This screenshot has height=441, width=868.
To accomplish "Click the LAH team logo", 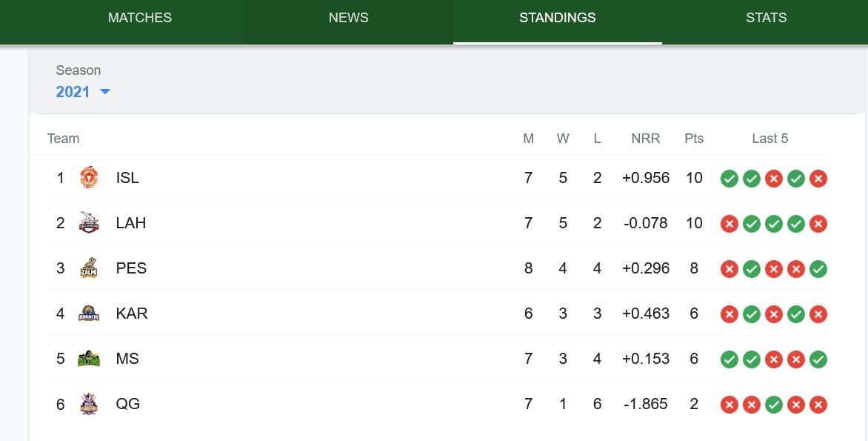I will tap(89, 223).
